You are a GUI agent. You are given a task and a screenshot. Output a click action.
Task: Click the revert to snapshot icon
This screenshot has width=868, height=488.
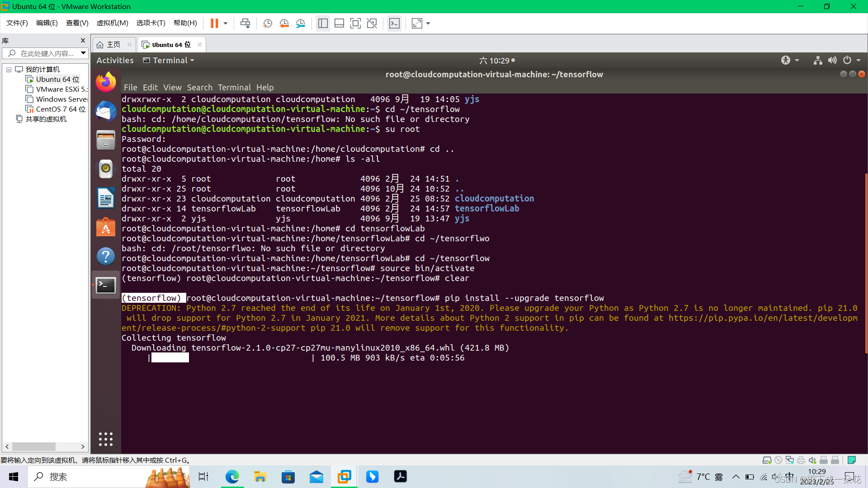pos(284,23)
